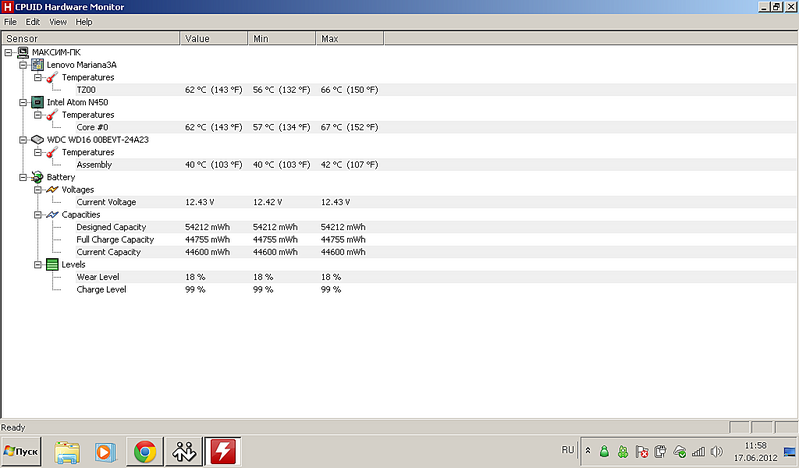Image resolution: width=799 pixels, height=468 pixels.
Task: Collapse the Battery tree node
Action: click(x=24, y=177)
